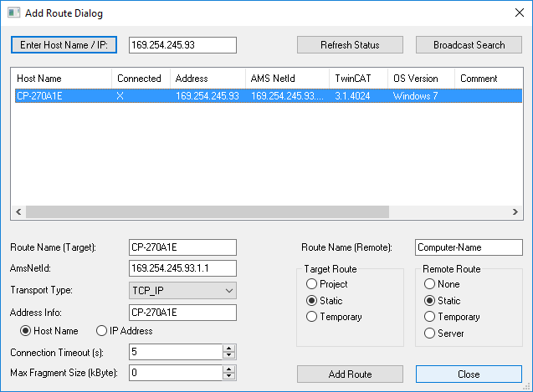Select Static under Target Route

click(x=325, y=301)
